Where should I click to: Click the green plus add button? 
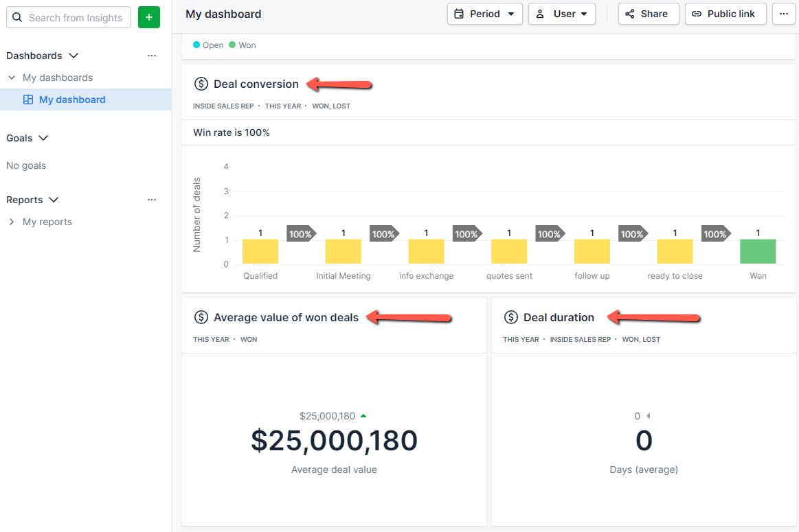coord(149,17)
